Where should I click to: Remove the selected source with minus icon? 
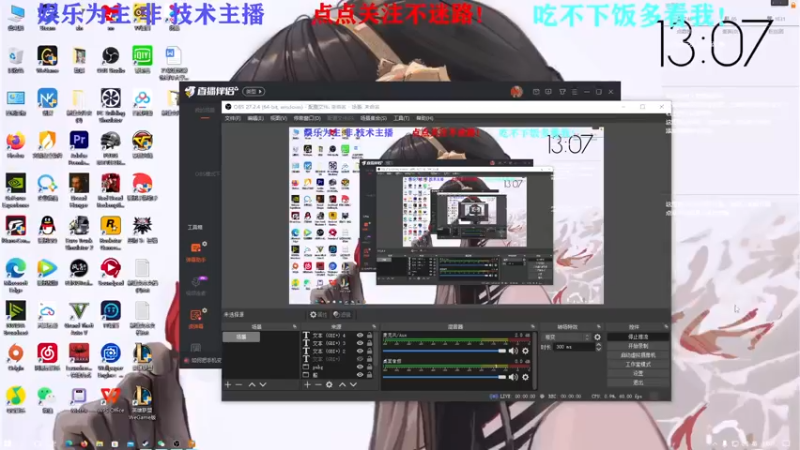(318, 385)
